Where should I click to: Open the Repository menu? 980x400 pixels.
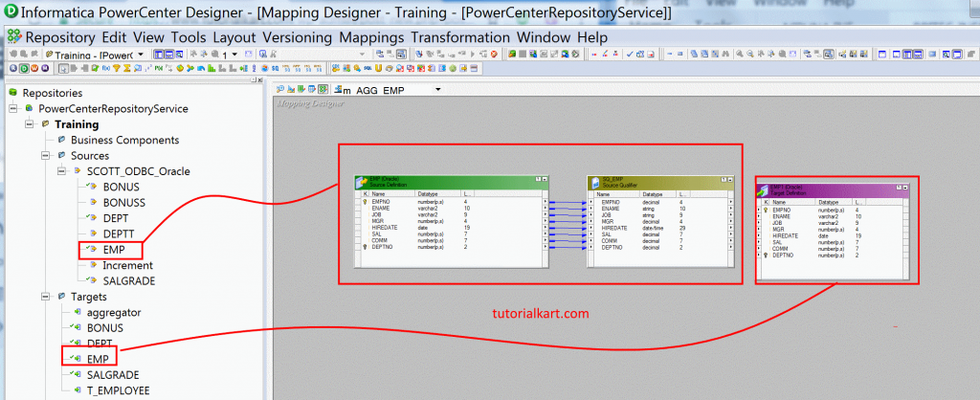pyautogui.click(x=60, y=37)
